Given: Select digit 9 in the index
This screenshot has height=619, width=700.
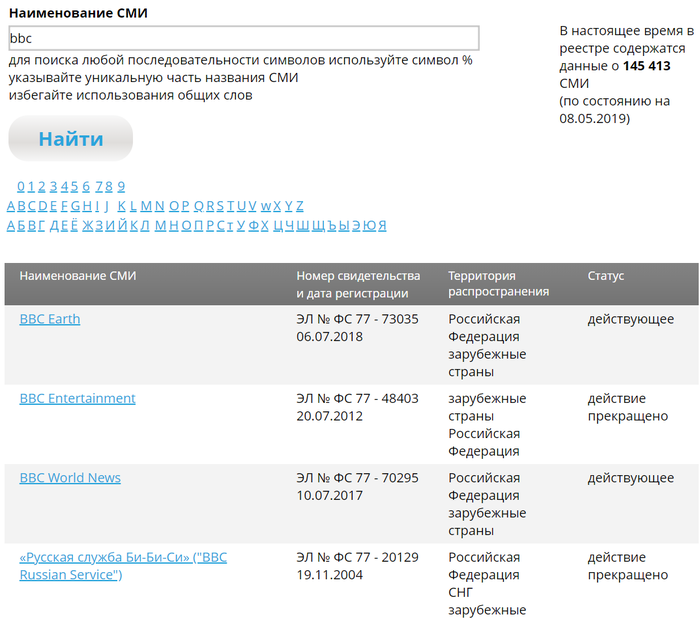Looking at the screenshot, I should tap(121, 186).
